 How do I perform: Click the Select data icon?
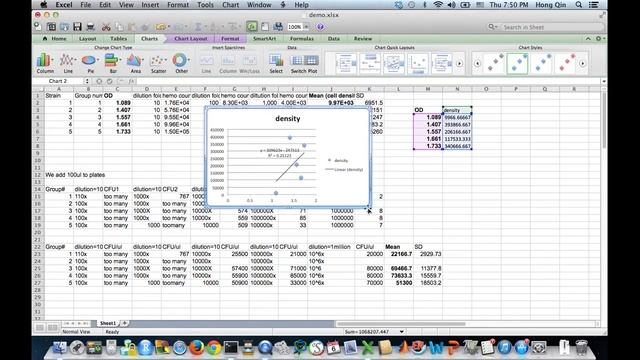point(276,63)
